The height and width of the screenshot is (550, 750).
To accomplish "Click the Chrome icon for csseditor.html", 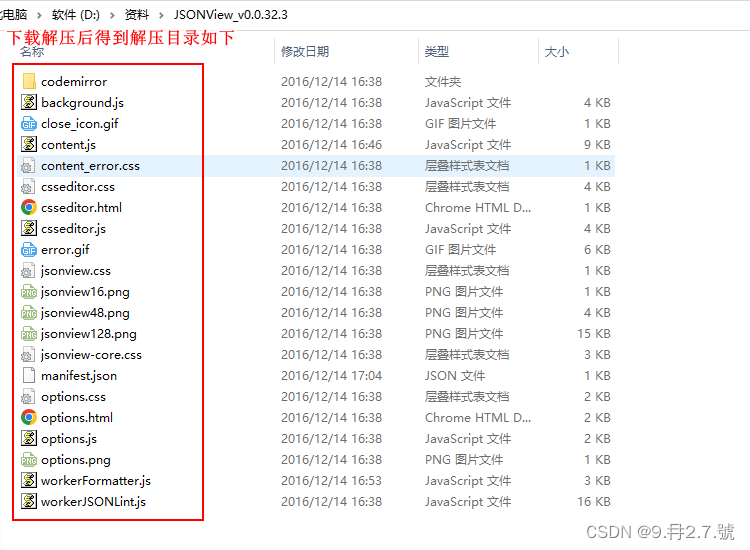I will pyautogui.click(x=29, y=208).
